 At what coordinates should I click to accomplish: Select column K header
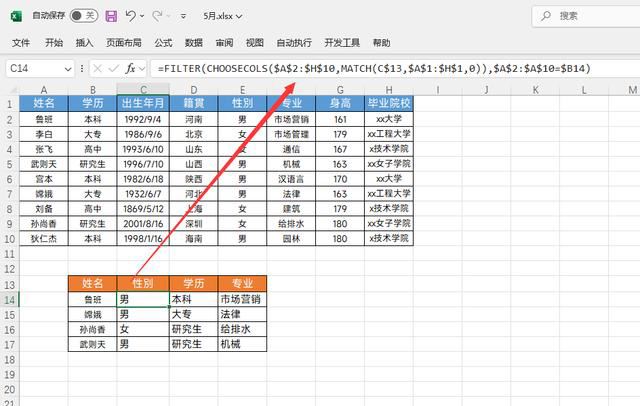536,90
